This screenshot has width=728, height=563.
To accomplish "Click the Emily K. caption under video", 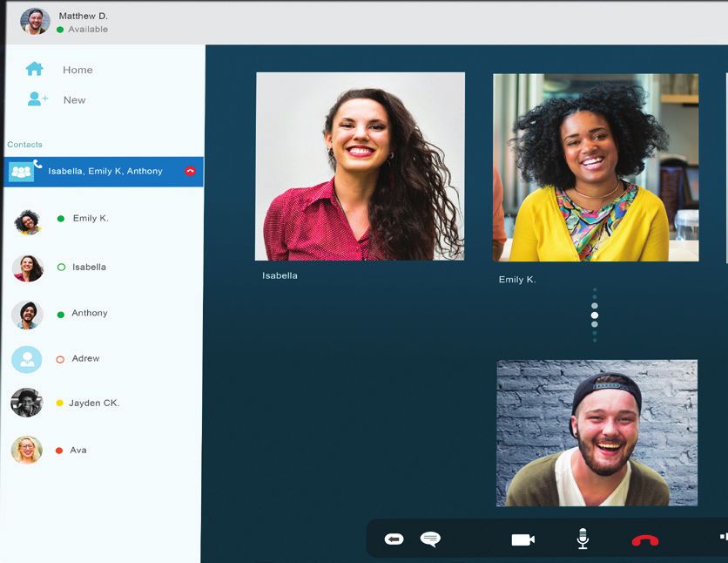I will coord(517,279).
